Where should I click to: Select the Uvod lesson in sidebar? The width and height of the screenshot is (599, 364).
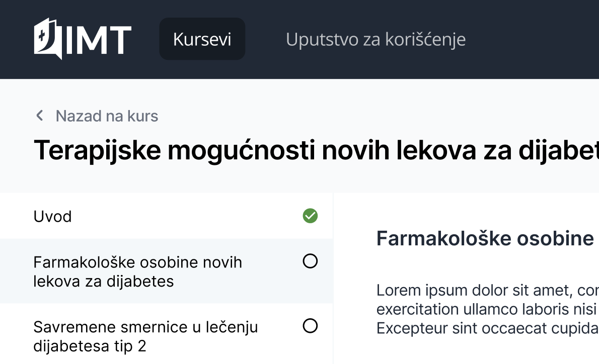pyautogui.click(x=53, y=217)
